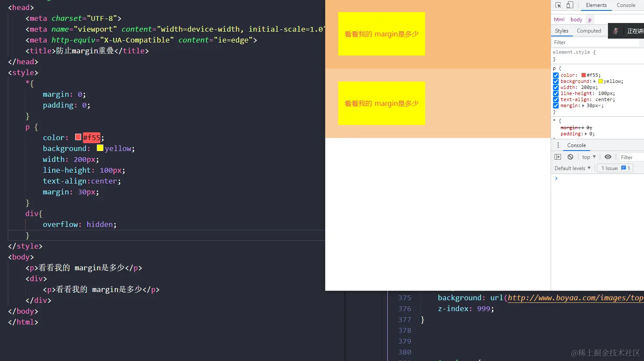
Task: Open the Default levels dropdown
Action: 572,168
